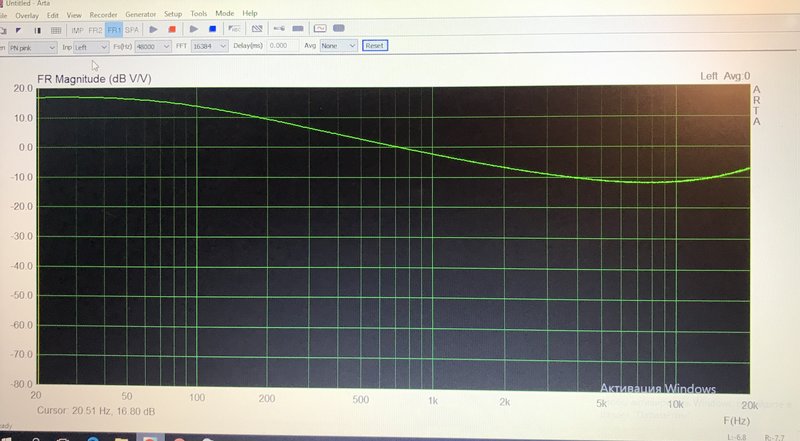Stop generator with the blue square button
Image resolution: width=800 pixels, height=441 pixels.
point(213,29)
